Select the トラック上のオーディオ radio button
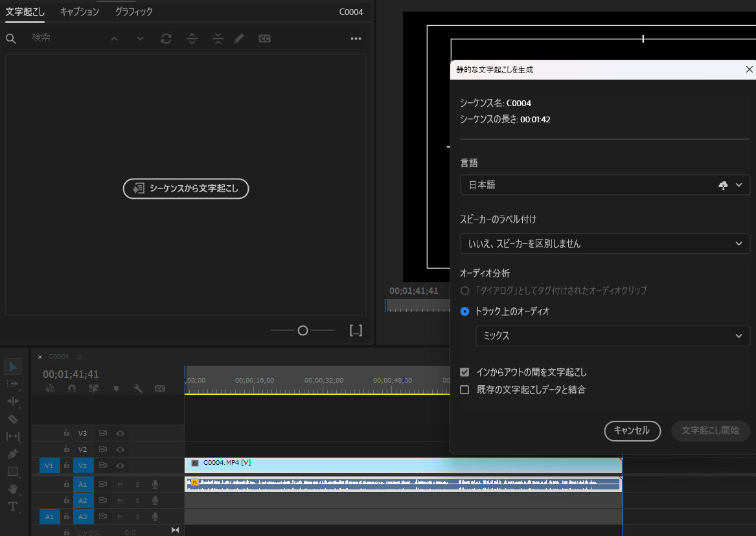 464,311
